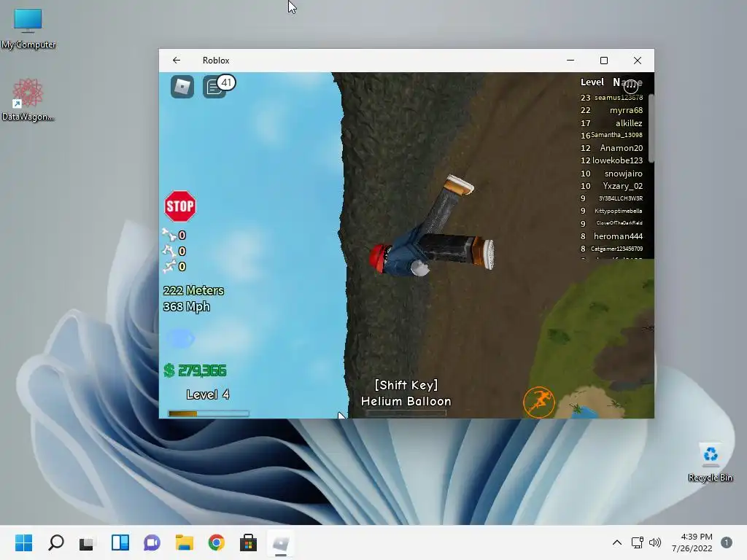Viewport: 747px width, 560px height.
Task: Click the red STOP sign button
Action: [x=180, y=206]
